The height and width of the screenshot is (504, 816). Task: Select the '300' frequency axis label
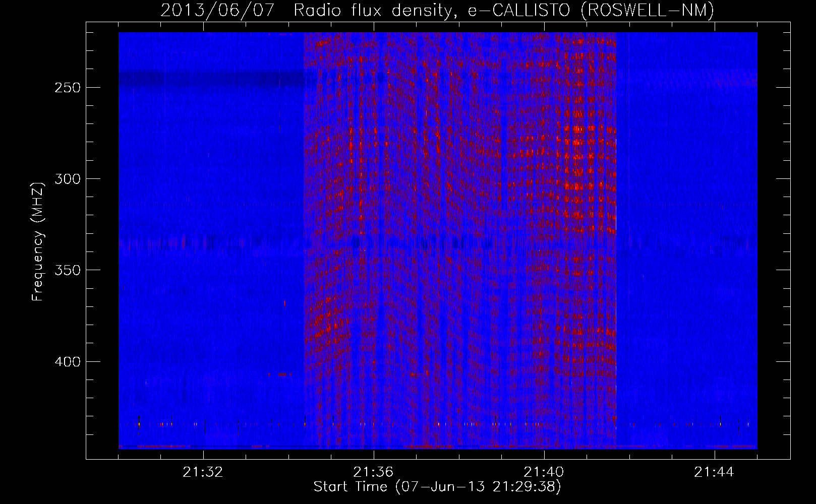point(68,179)
